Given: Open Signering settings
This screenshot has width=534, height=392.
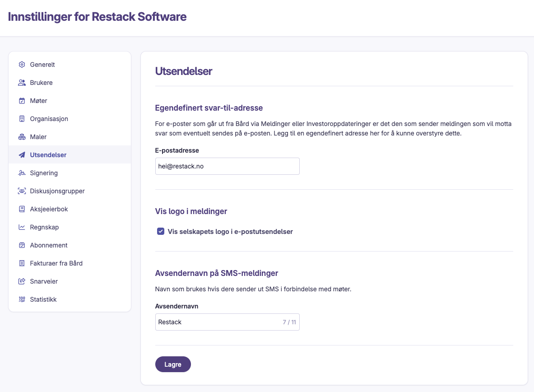Looking at the screenshot, I should pos(70,173).
